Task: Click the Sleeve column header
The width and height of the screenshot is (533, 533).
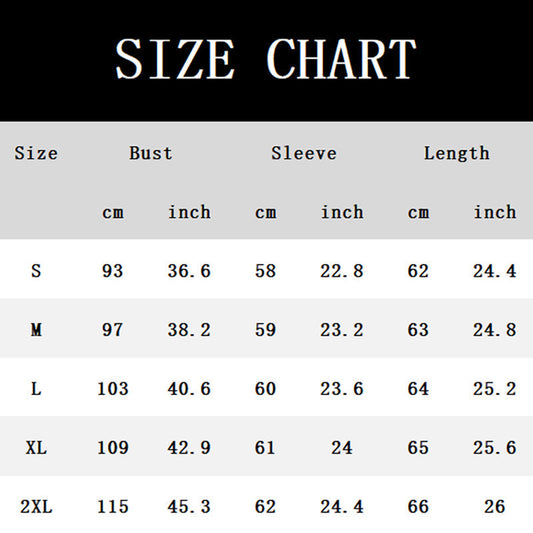Action: pyautogui.click(x=304, y=153)
